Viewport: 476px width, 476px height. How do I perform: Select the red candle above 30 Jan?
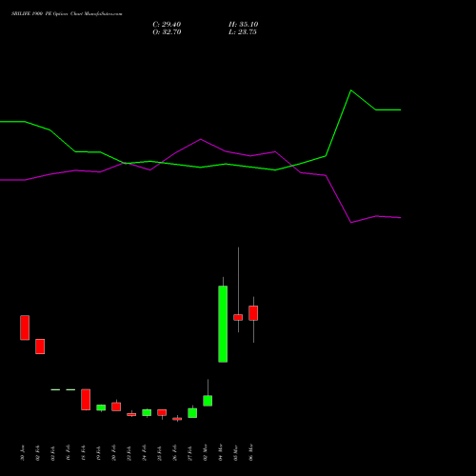[x=25, y=327]
